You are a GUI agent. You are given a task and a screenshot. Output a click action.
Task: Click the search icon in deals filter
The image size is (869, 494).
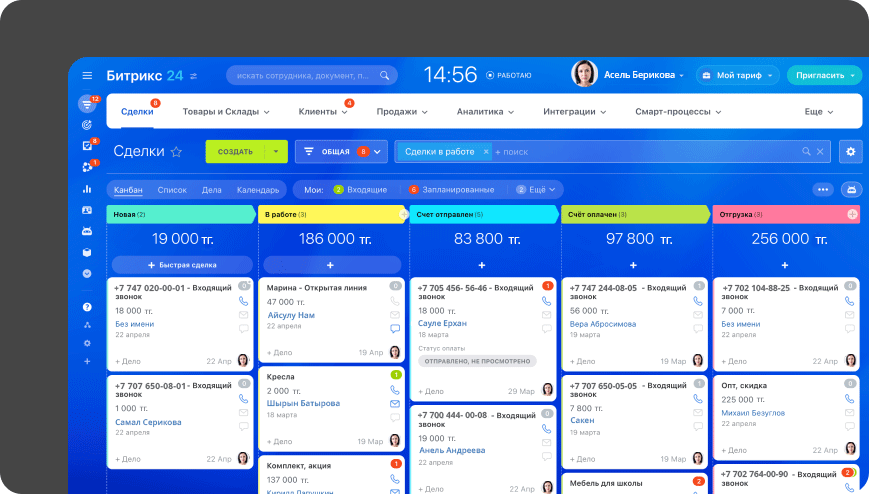coord(806,151)
